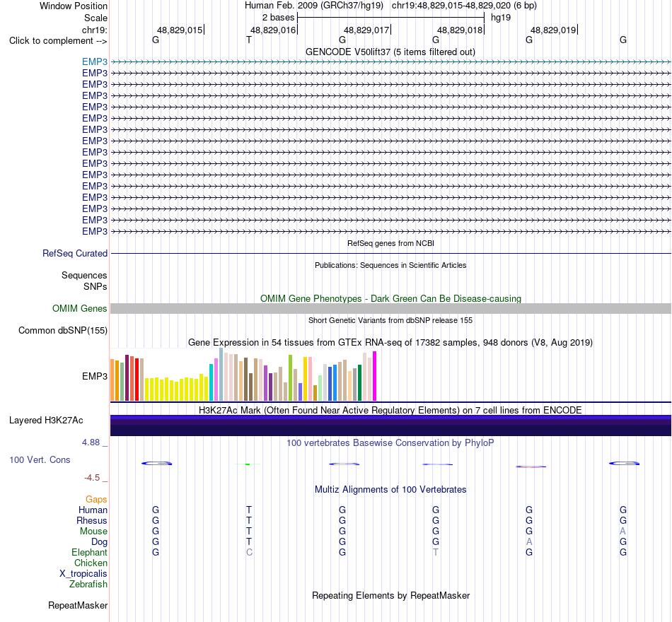Image resolution: width=672 pixels, height=622 pixels.
Task: Click 'Click to complement -->' to complement bases
Action: pos(58,41)
